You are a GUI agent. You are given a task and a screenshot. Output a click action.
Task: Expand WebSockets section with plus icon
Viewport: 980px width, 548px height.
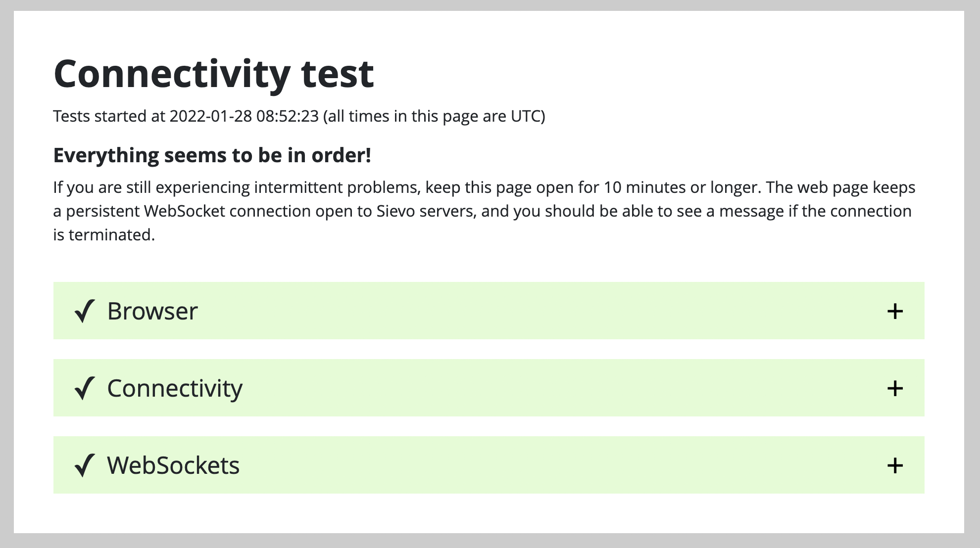click(x=895, y=465)
